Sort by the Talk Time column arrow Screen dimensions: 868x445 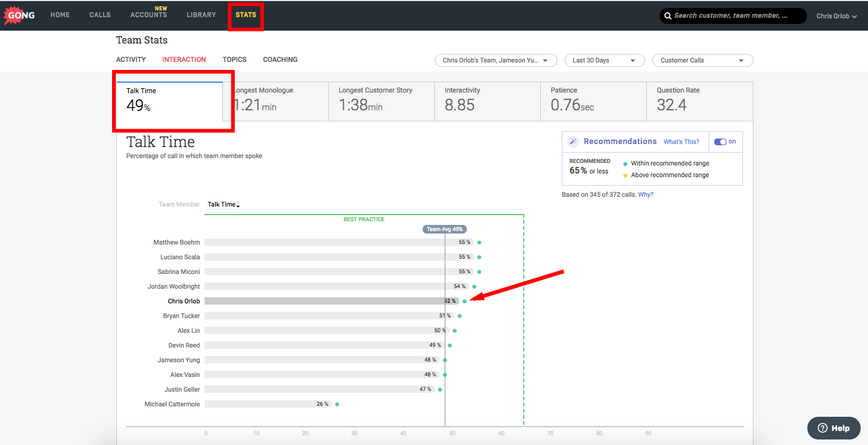point(238,205)
